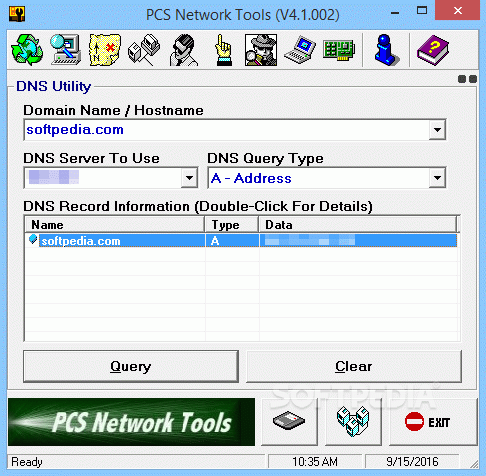Click the disk drive save button
The height and width of the screenshot is (476, 486).
coord(289,422)
